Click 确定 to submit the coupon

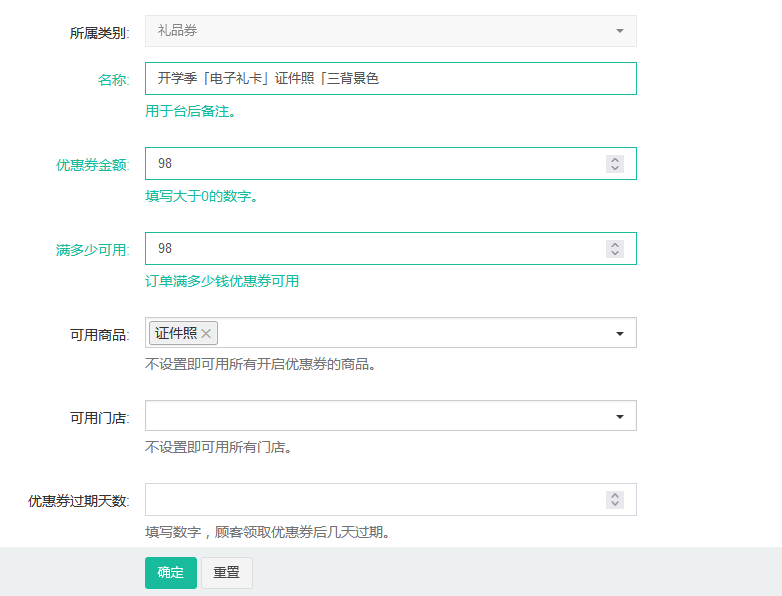point(171,573)
